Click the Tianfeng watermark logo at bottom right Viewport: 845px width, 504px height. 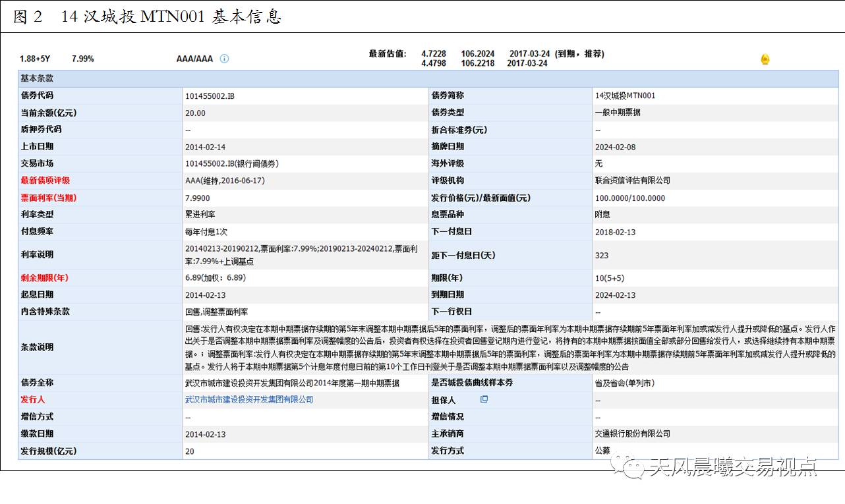point(717,470)
